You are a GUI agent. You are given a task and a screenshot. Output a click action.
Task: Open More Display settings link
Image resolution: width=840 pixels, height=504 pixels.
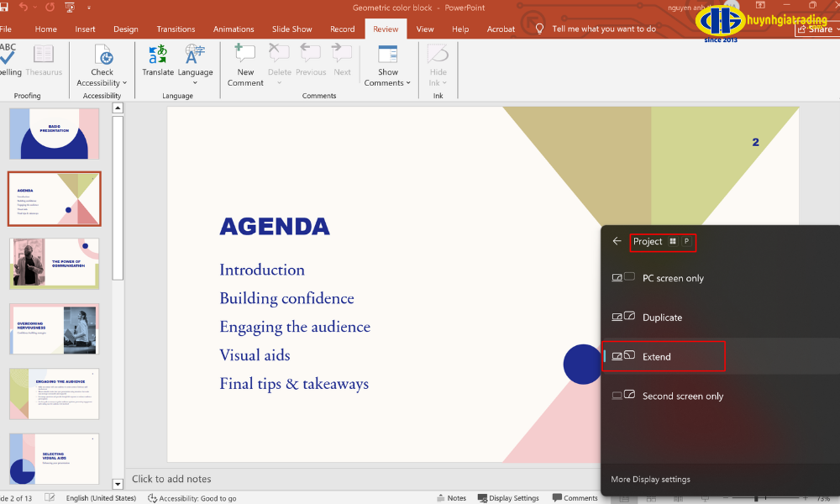[x=650, y=480]
